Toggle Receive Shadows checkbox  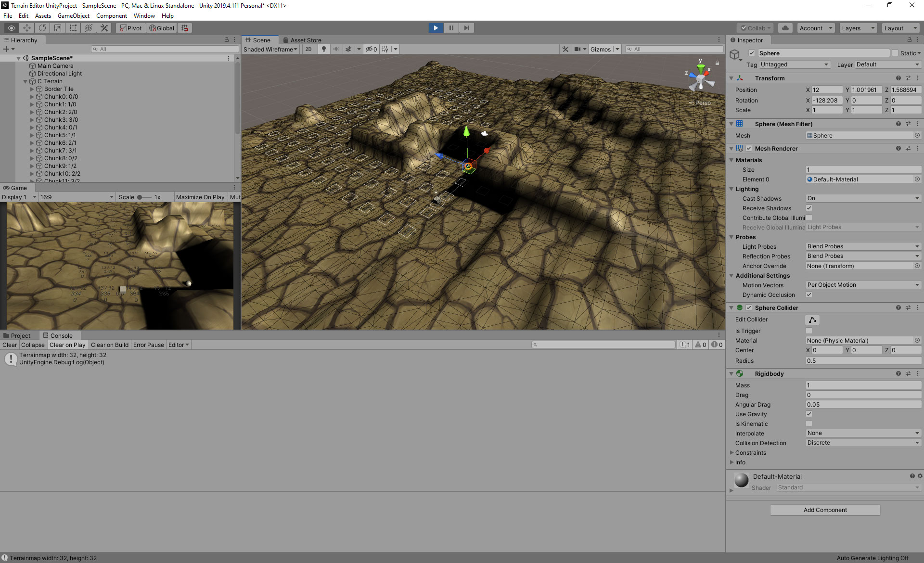pos(809,208)
